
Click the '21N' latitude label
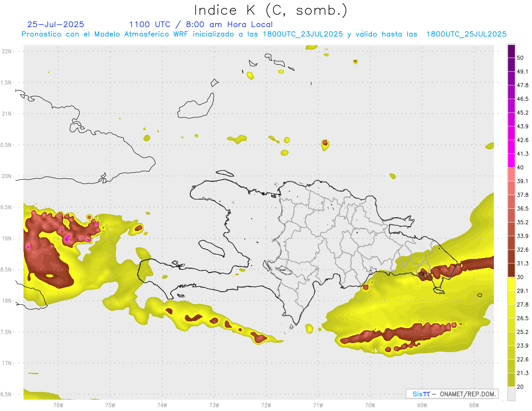7,114
